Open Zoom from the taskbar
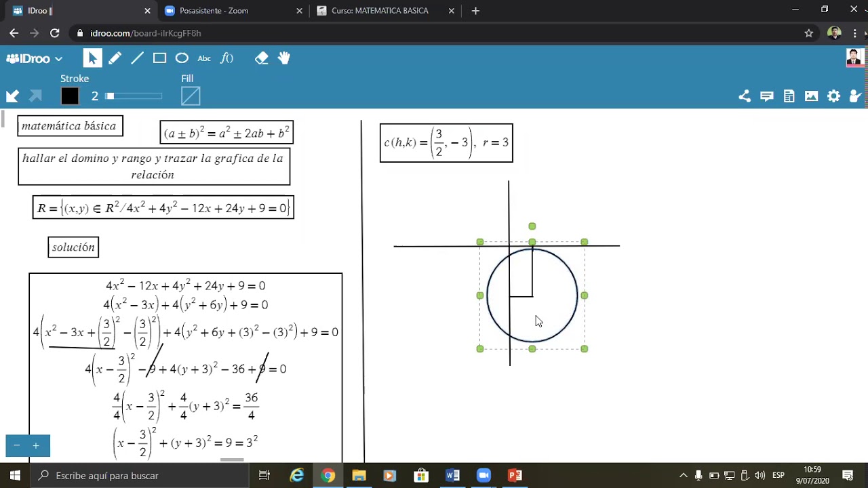The image size is (868, 488). (x=484, y=475)
